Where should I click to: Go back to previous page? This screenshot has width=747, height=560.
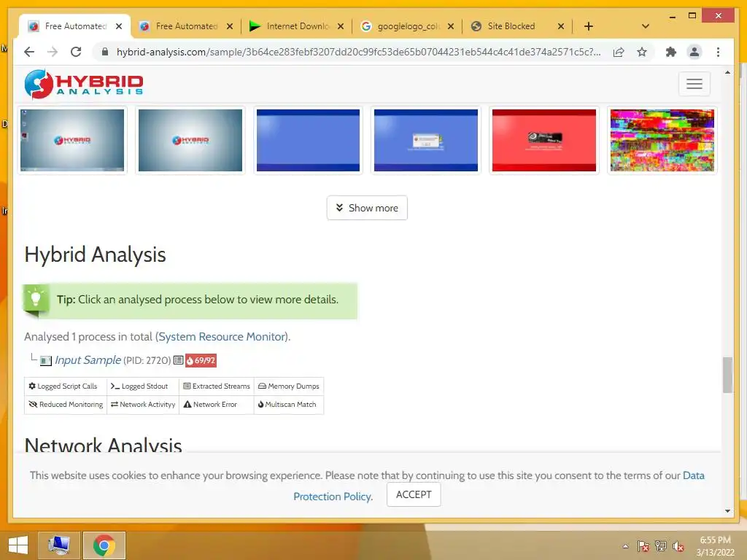click(x=29, y=52)
